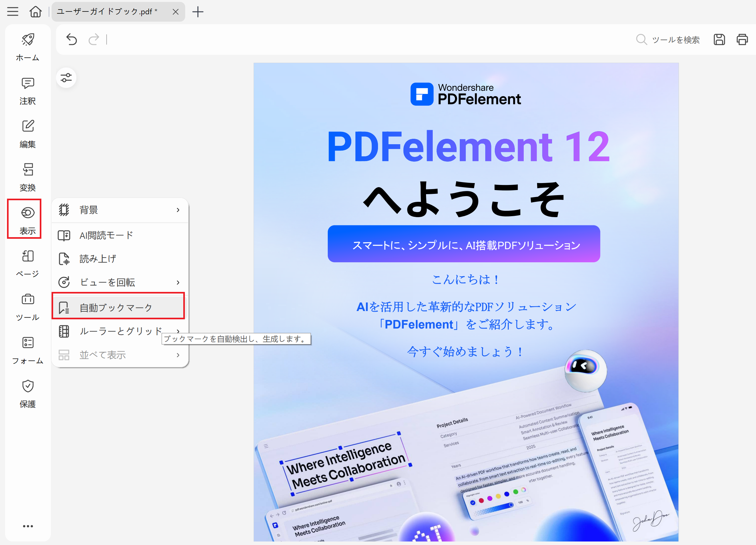
Task: Open the ホーム sidebar section
Action: 28,47
